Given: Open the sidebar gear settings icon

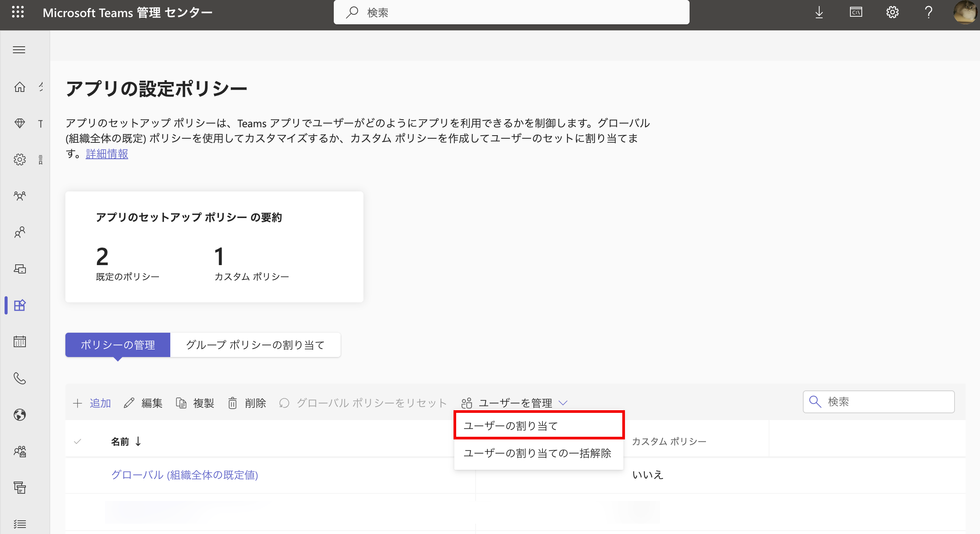Looking at the screenshot, I should (19, 159).
